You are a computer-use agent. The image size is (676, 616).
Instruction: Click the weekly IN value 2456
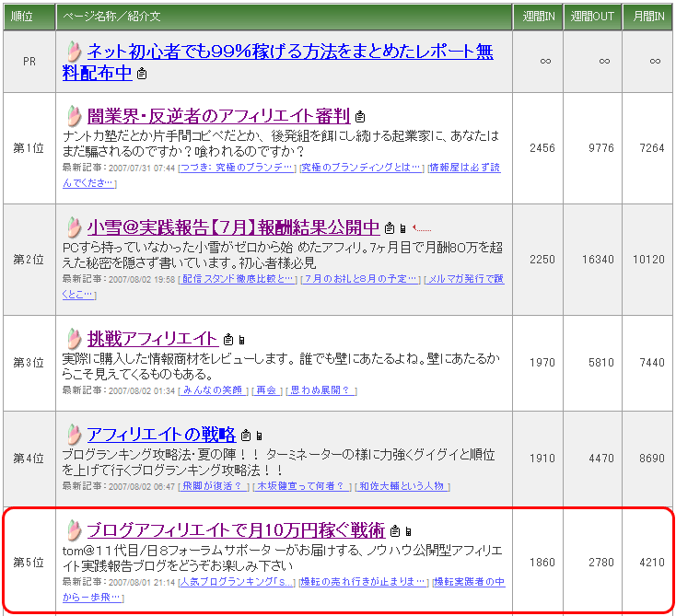[x=542, y=148]
